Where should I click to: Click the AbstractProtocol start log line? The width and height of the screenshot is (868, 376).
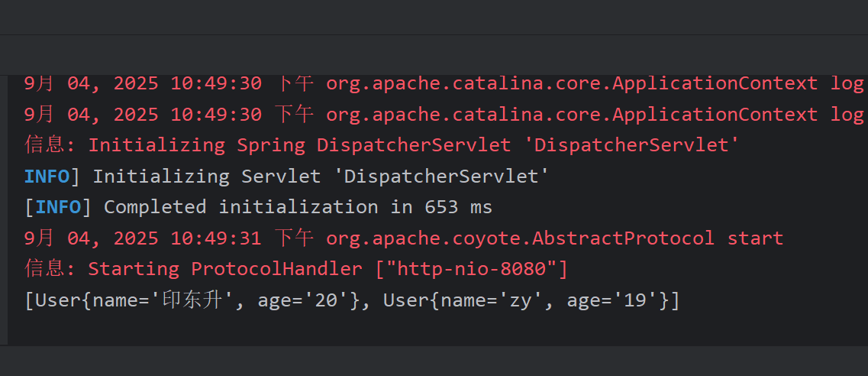tap(404, 238)
